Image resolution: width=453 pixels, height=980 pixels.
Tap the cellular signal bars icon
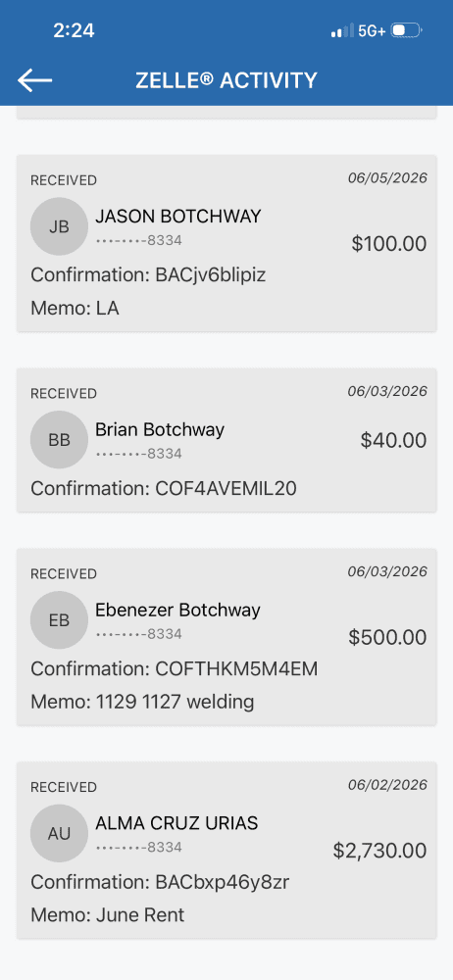(x=342, y=30)
